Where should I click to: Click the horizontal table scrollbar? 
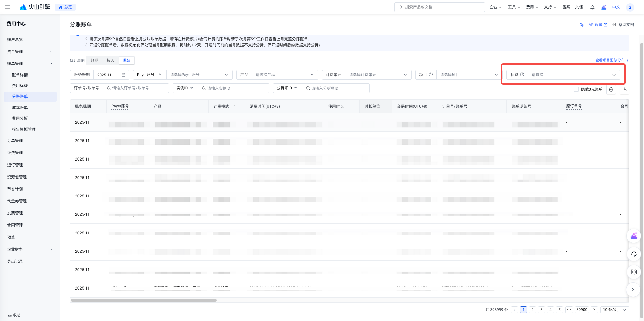(144, 300)
